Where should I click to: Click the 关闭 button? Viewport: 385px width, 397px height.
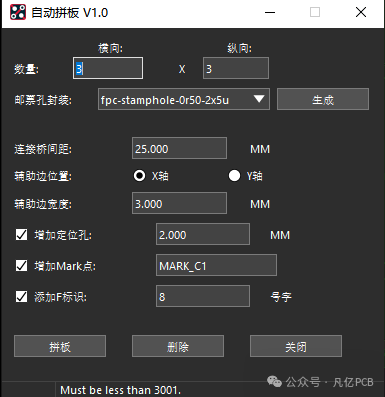pos(296,346)
